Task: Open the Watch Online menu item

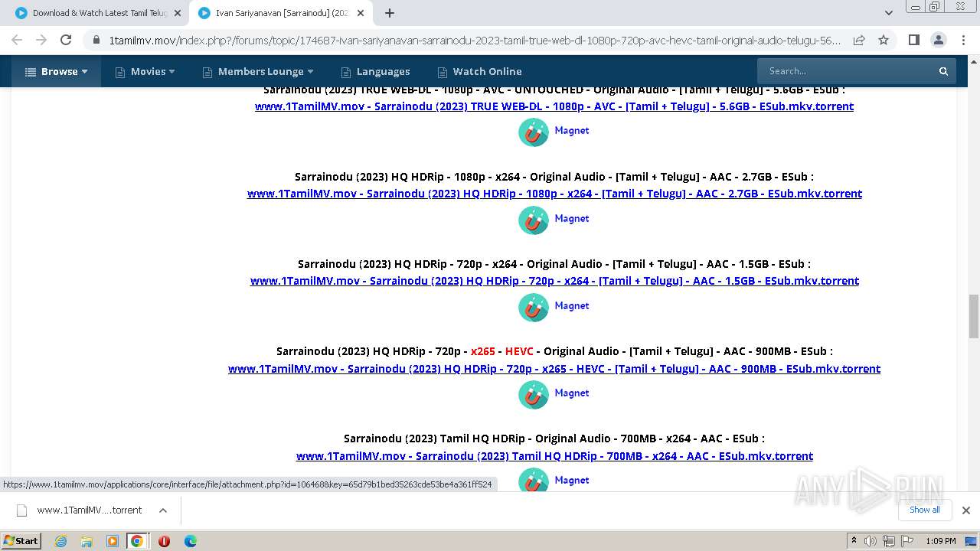Action: click(479, 71)
